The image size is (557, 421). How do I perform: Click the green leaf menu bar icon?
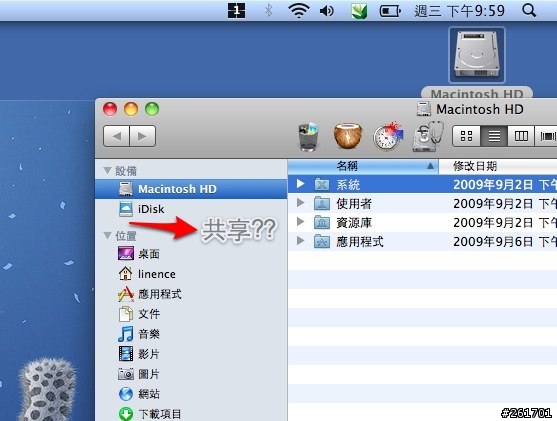pyautogui.click(x=359, y=11)
